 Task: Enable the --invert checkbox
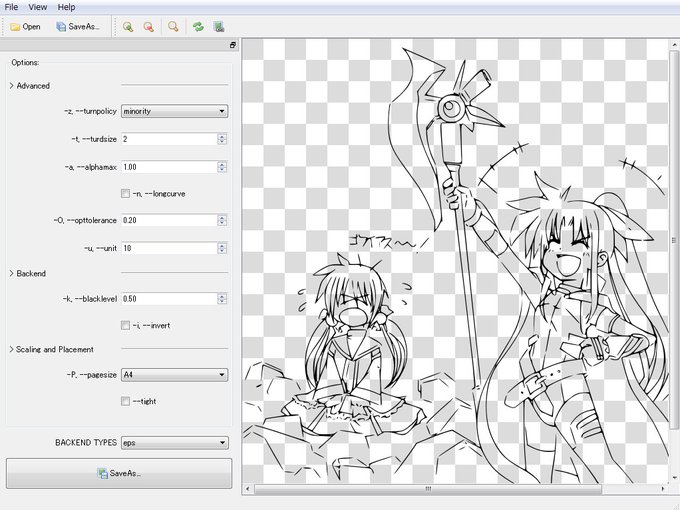(125, 325)
